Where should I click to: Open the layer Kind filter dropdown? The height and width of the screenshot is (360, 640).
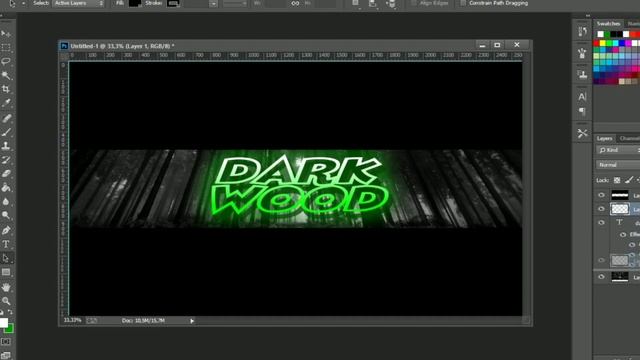[x=618, y=150]
